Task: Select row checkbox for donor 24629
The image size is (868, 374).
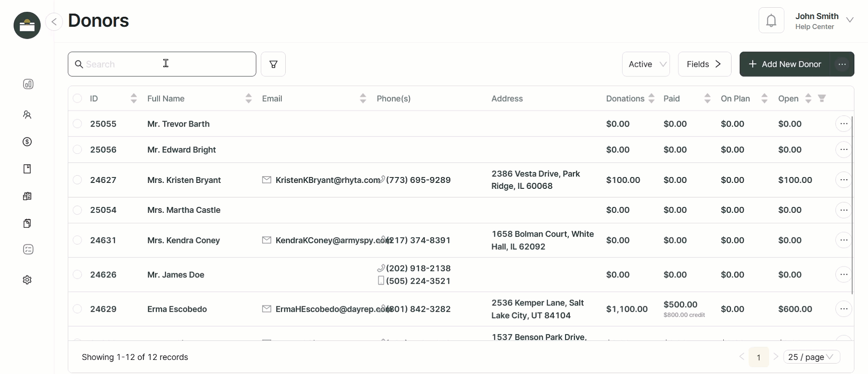Action: pyautogui.click(x=78, y=309)
